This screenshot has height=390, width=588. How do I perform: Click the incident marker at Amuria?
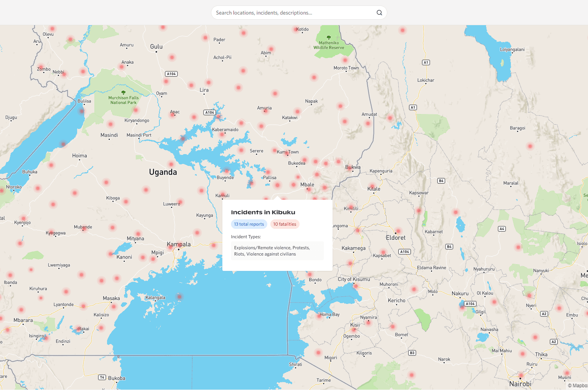tap(266, 111)
